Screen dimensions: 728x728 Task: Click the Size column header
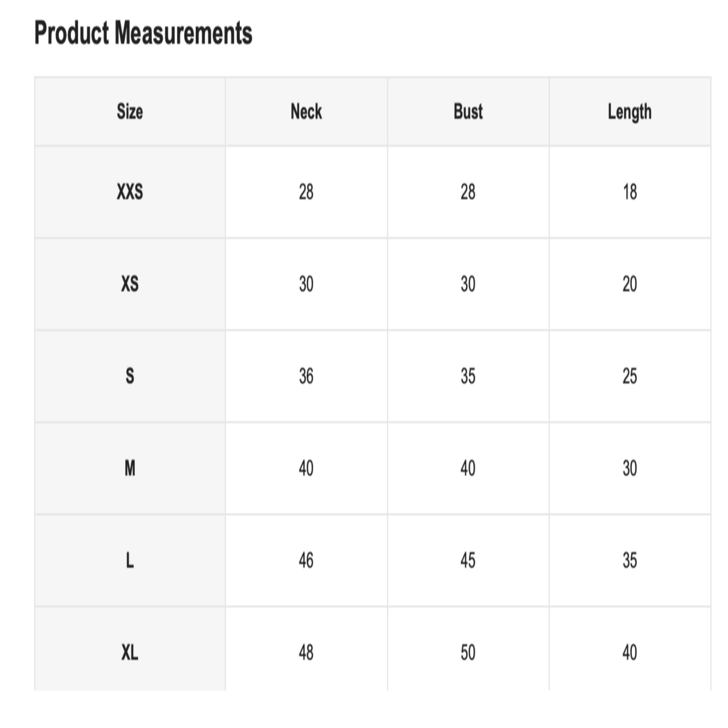coord(130,111)
